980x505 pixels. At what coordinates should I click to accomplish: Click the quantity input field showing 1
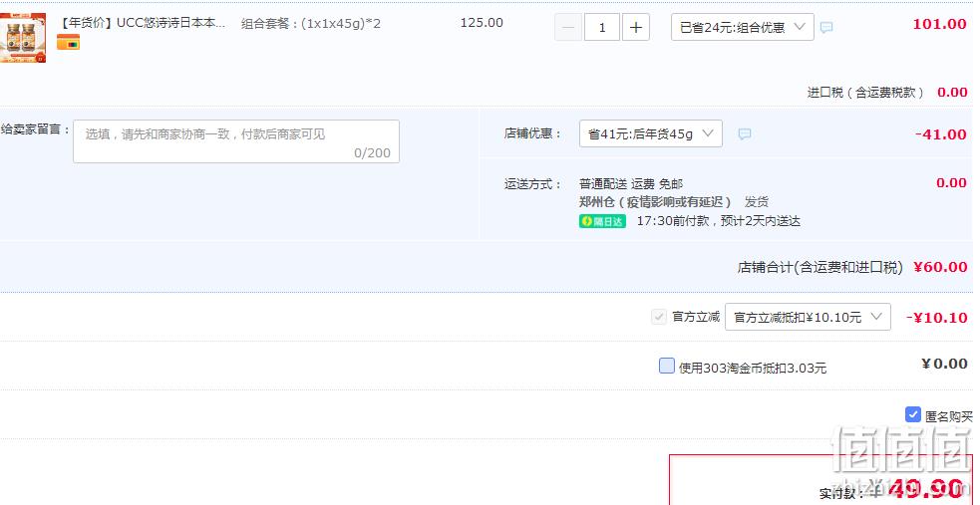[602, 28]
